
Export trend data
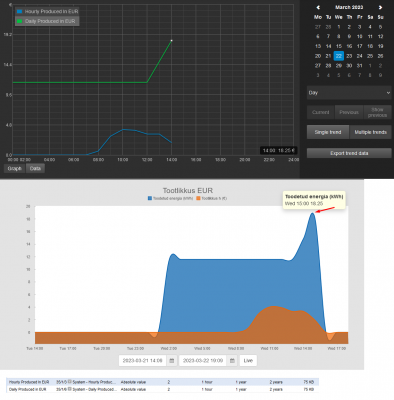pos(349,153)
